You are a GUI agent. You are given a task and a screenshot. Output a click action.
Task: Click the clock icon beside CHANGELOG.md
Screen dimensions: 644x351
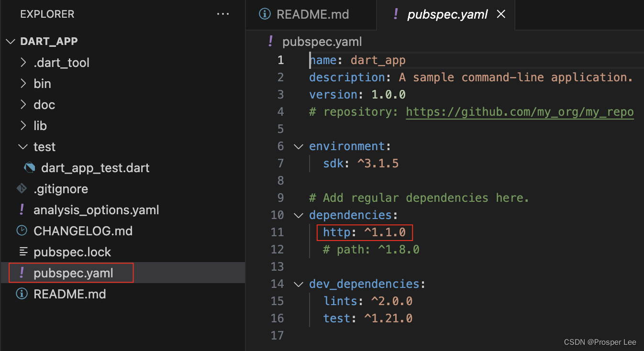22,230
